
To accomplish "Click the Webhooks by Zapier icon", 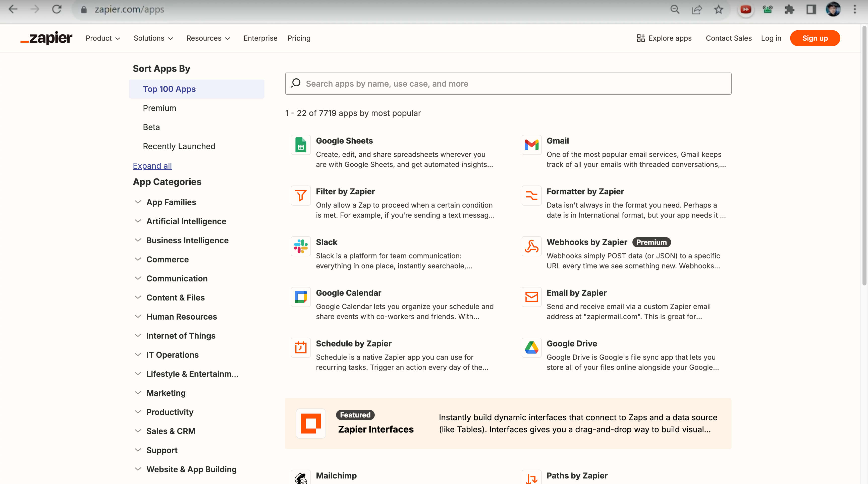I will pos(531,246).
